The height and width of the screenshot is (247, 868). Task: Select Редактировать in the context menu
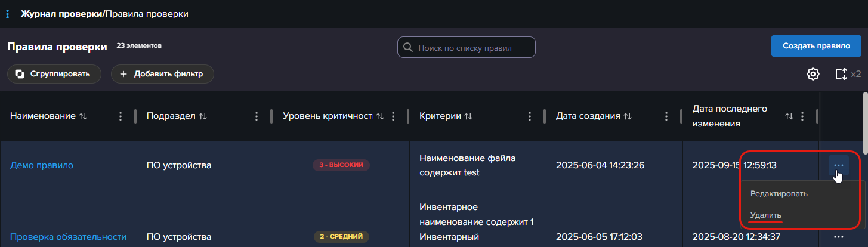(x=779, y=194)
